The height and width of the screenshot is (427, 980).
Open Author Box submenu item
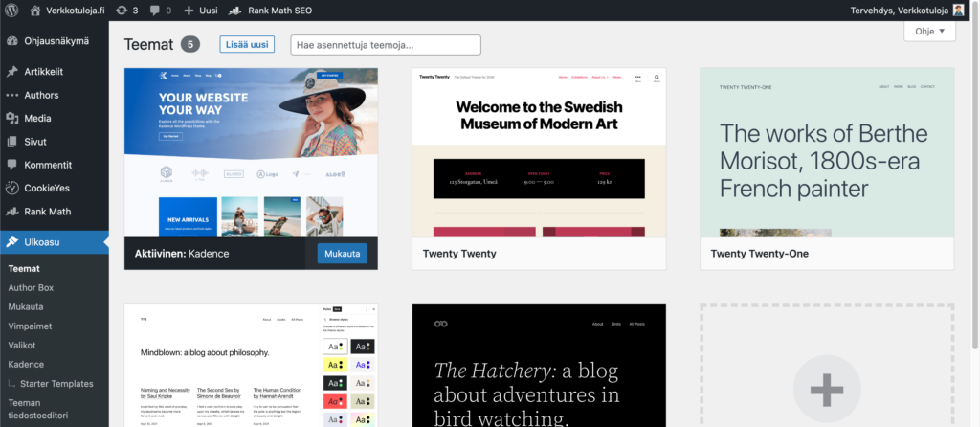pos(31,287)
